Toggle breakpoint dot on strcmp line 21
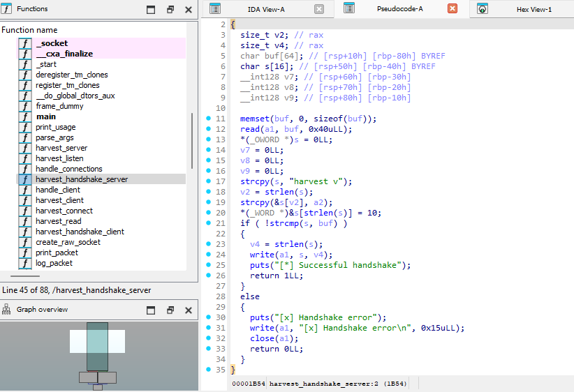 (x=208, y=223)
